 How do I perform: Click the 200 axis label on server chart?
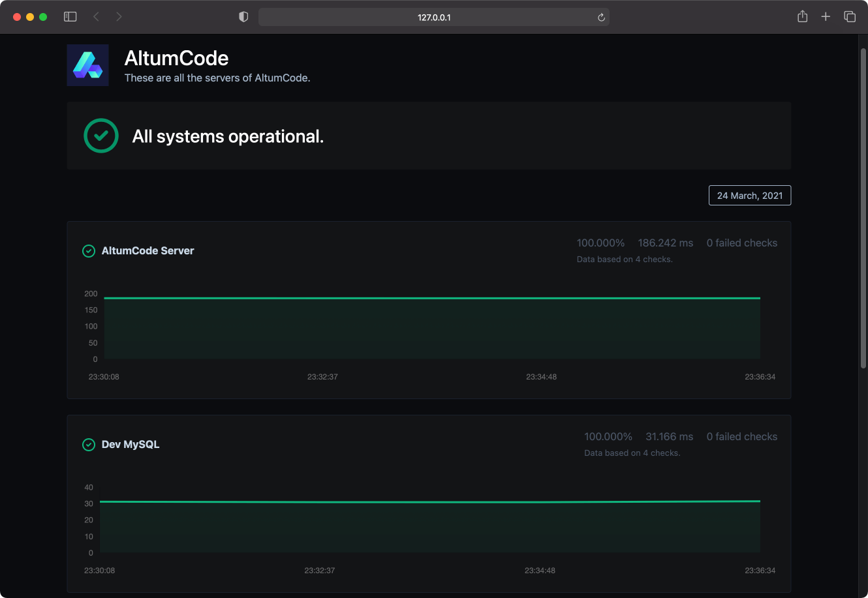coord(91,294)
